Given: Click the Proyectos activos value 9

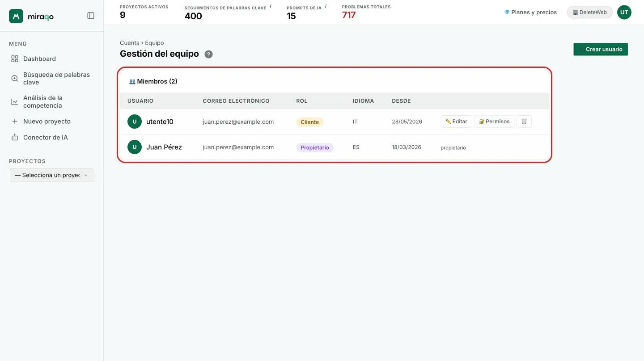Looking at the screenshot, I should click(123, 15).
